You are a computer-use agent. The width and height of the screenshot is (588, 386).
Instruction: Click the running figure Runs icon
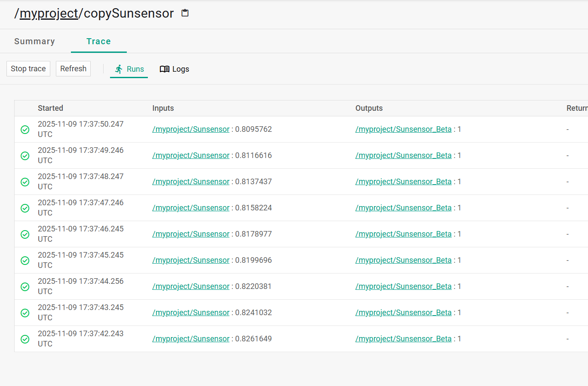click(x=119, y=69)
